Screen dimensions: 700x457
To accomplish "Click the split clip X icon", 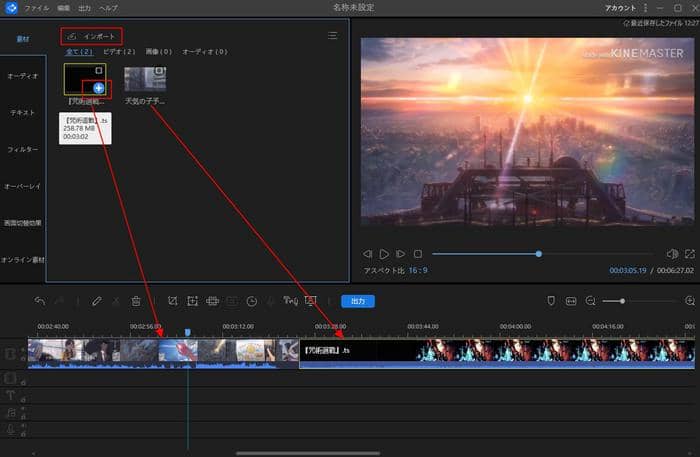I will pyautogui.click(x=116, y=301).
